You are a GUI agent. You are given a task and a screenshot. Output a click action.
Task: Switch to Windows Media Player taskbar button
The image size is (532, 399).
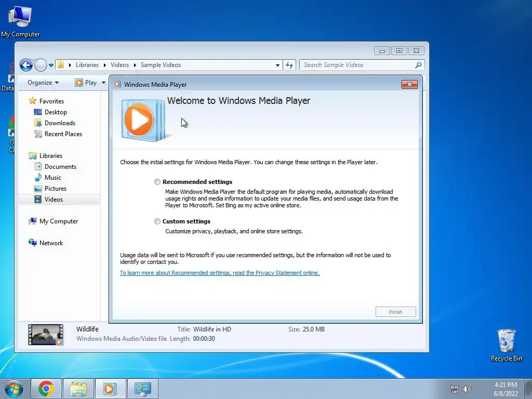(110, 389)
